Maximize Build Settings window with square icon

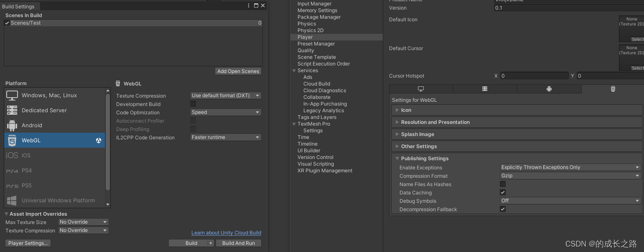(x=256, y=5)
